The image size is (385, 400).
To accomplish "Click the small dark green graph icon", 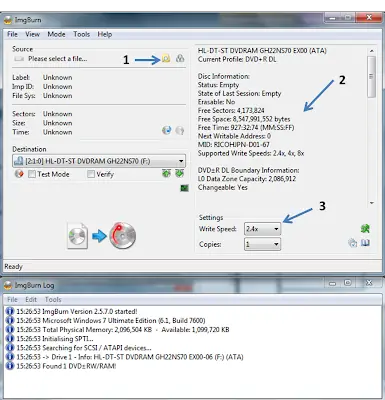I will point(184,188).
